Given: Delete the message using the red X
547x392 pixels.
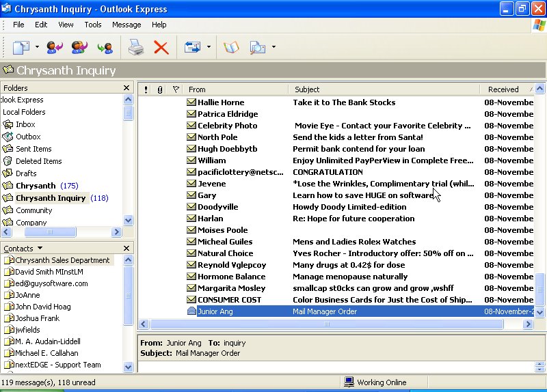Looking at the screenshot, I should (161, 47).
